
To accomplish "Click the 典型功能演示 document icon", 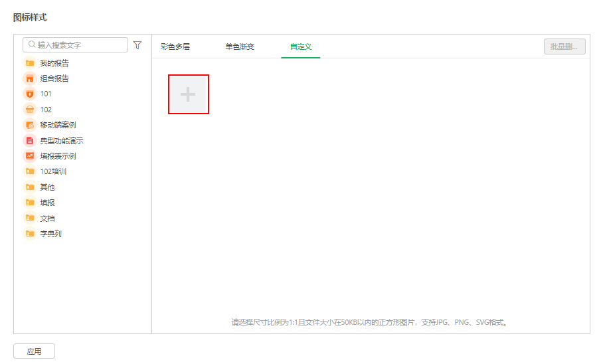I will pos(29,141).
